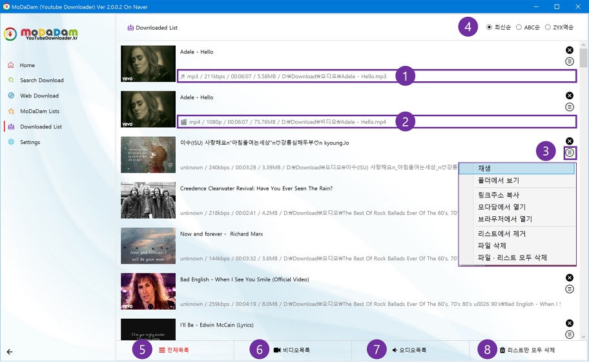589x364 pixels.
Task: Open menu icon for I'll Be entry
Action: click(570, 334)
